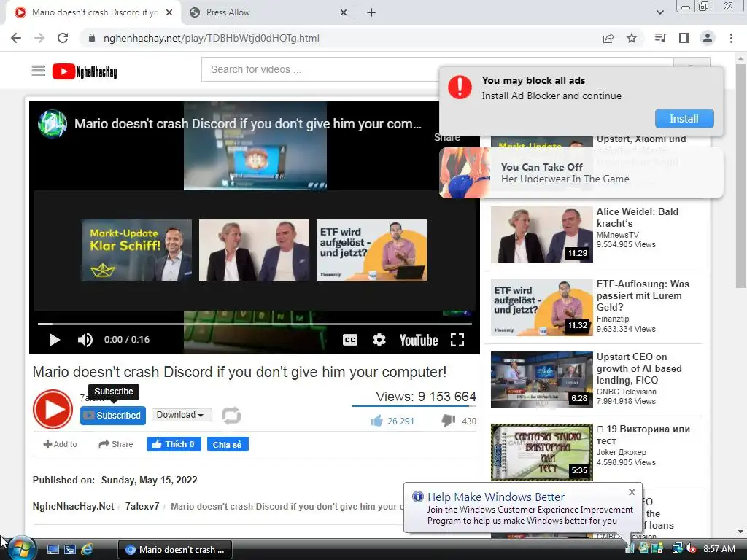
Task: Click the channel avatar in video header
Action: 53,124
